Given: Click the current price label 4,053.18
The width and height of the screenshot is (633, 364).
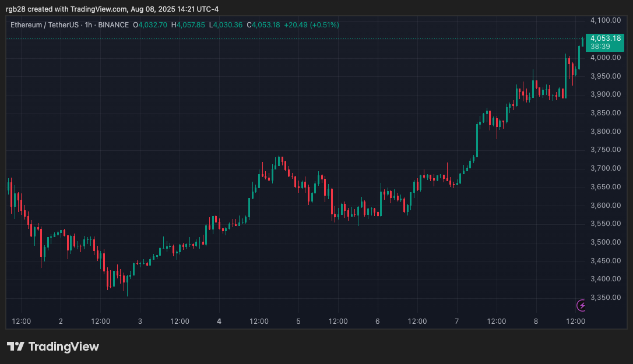Looking at the screenshot, I should [606, 38].
